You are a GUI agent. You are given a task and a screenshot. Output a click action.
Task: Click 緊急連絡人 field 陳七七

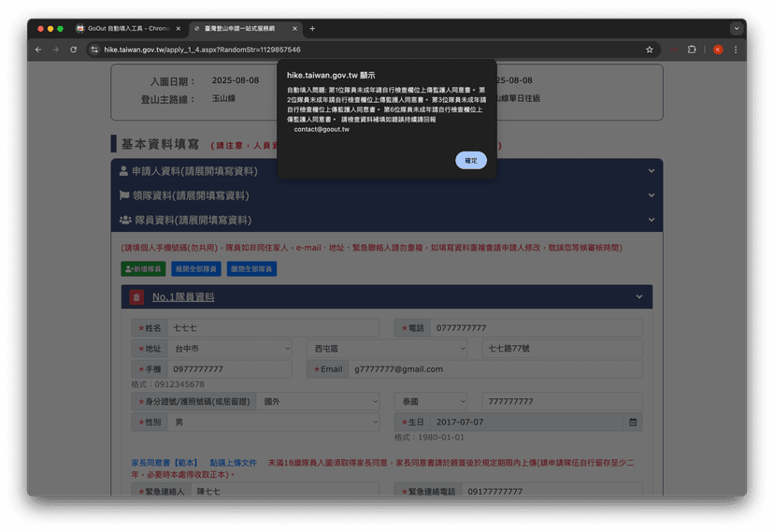pos(285,491)
